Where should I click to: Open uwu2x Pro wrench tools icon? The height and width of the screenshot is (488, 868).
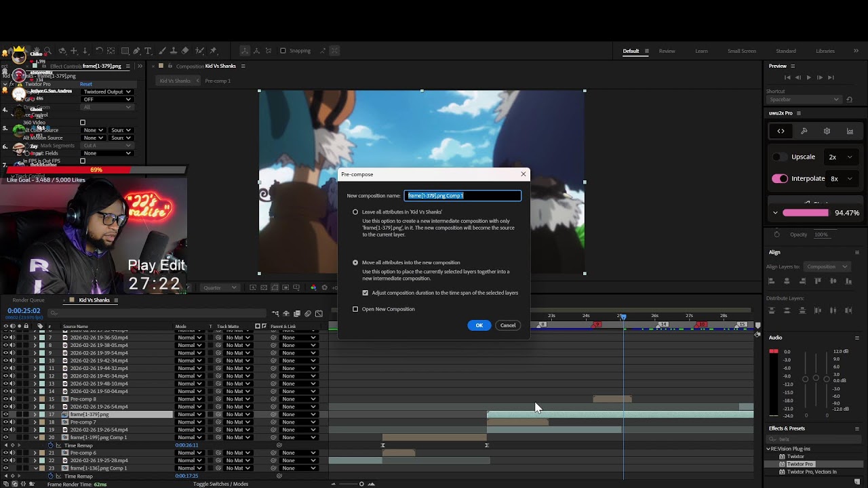(x=804, y=131)
